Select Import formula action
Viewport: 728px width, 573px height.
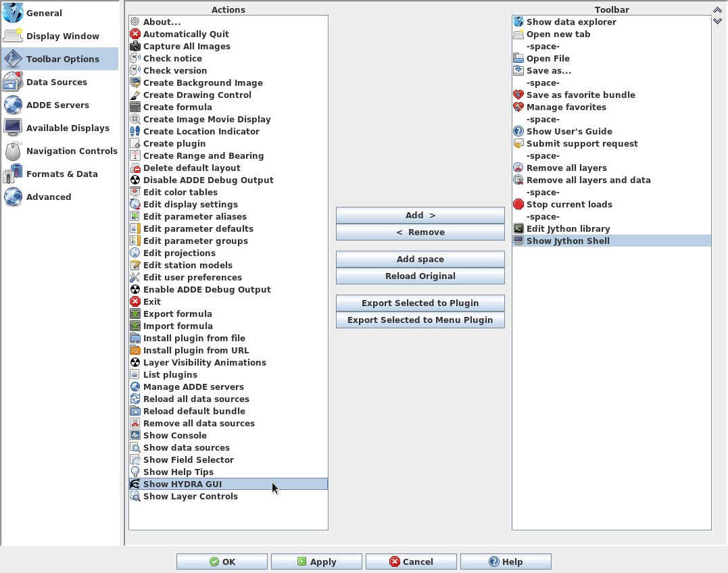(x=228, y=326)
